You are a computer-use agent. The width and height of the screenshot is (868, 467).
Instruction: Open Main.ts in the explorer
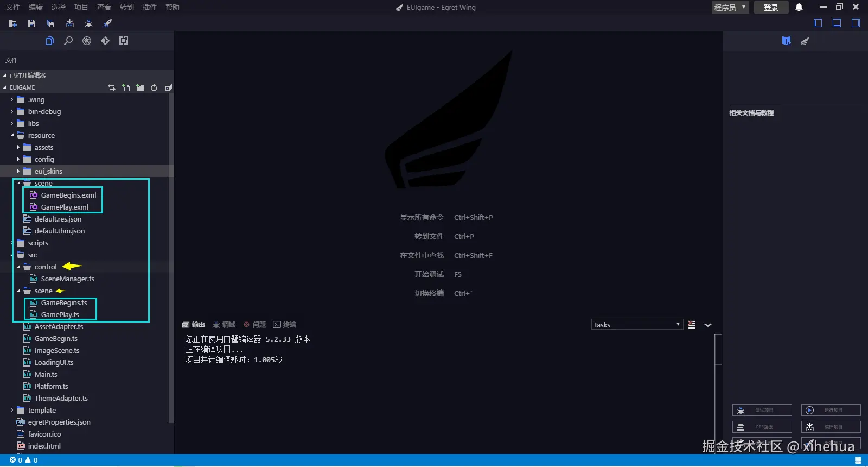tap(46, 374)
